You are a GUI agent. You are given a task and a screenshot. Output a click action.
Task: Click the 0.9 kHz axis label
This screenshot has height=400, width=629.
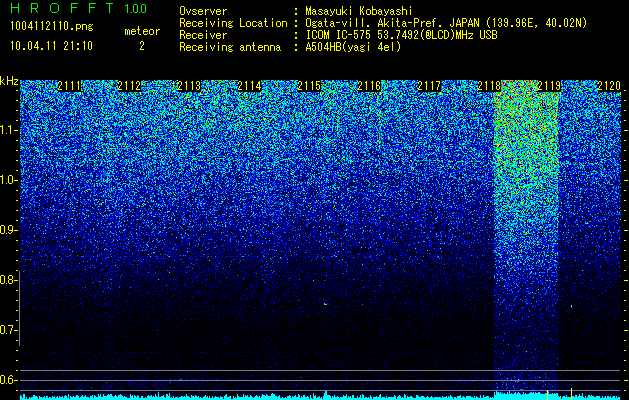coord(9,230)
